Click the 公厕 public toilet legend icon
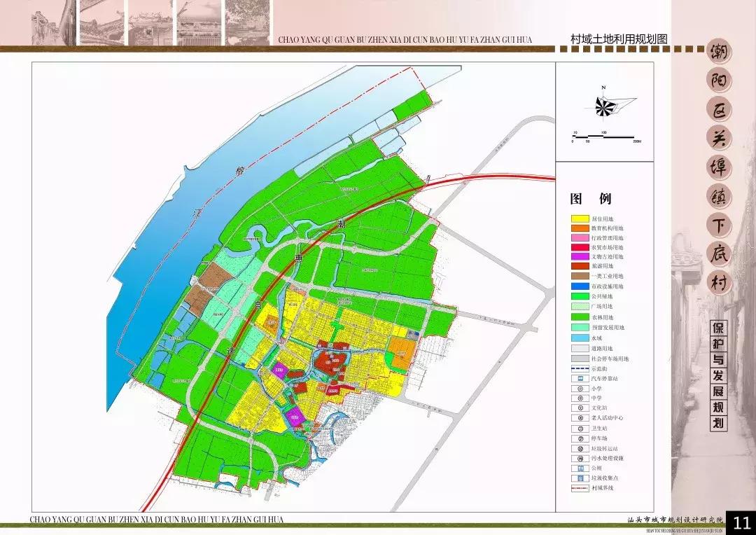Viewport: 756px width, 535px height. pyautogui.click(x=580, y=468)
